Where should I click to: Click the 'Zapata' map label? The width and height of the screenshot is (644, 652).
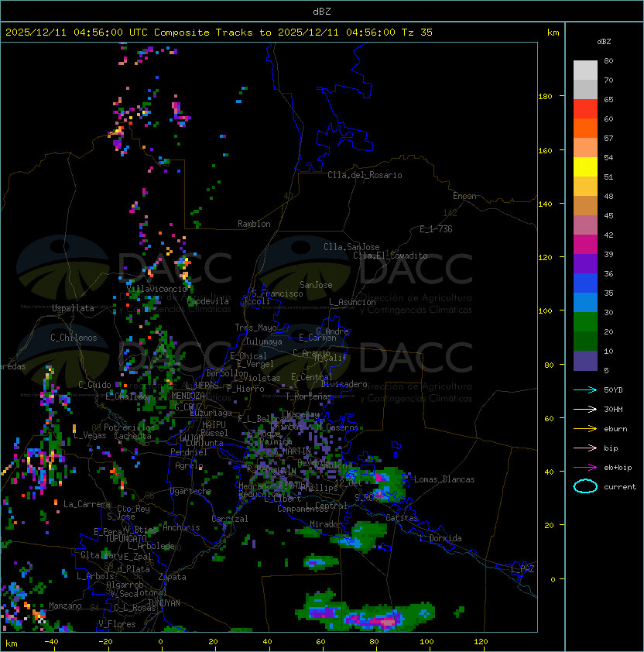pos(172,577)
